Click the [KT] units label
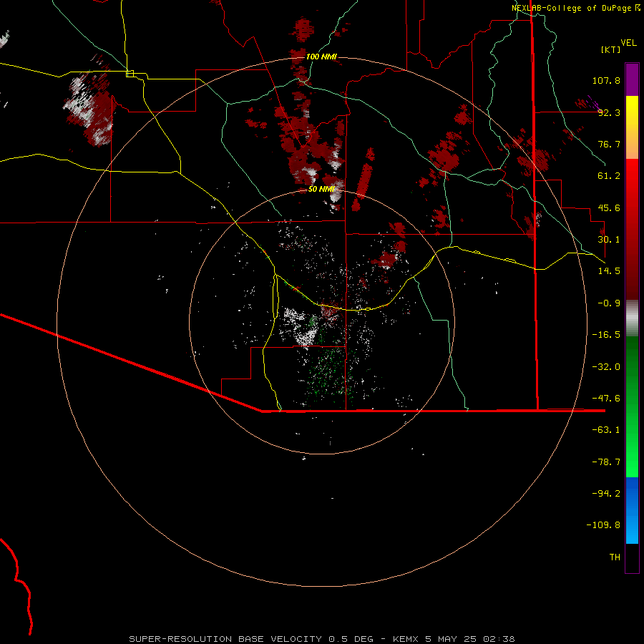Image resolution: width=644 pixels, height=644 pixels. 611,49
